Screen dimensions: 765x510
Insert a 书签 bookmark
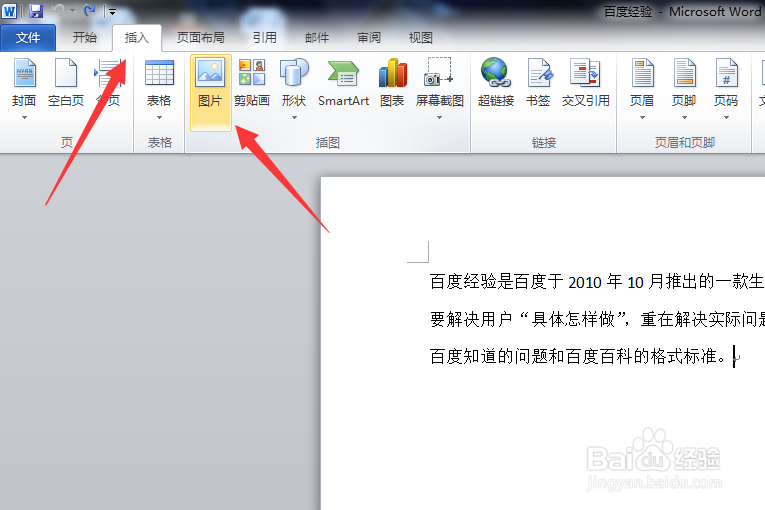pos(538,82)
